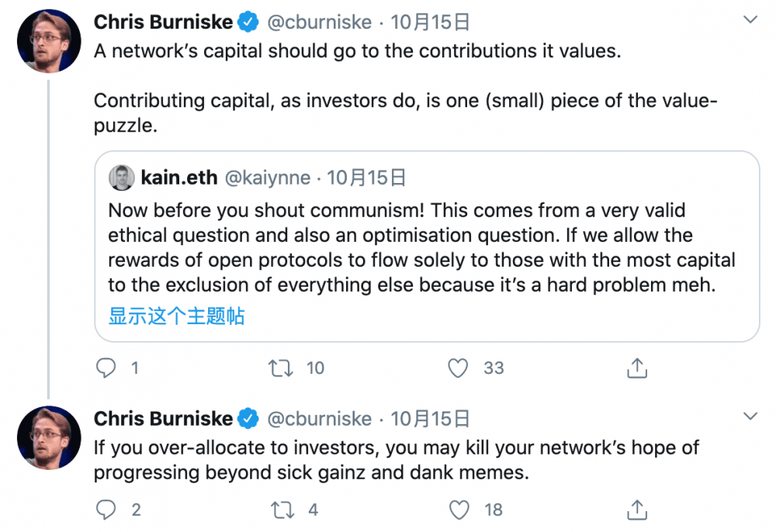This screenshot has width=776, height=532.
Task: Reply to the over-allocate to investors tweet
Action: [x=106, y=510]
